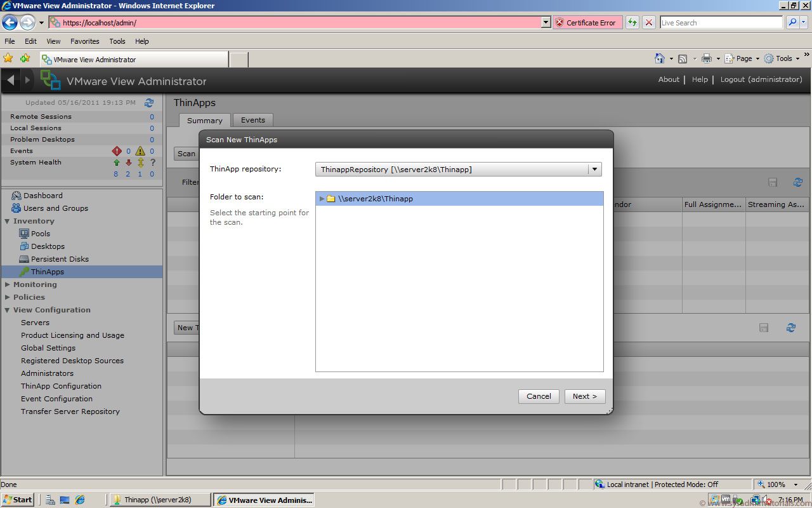Collapse the View Configuration section
The height and width of the screenshot is (508, 812).
coord(7,310)
